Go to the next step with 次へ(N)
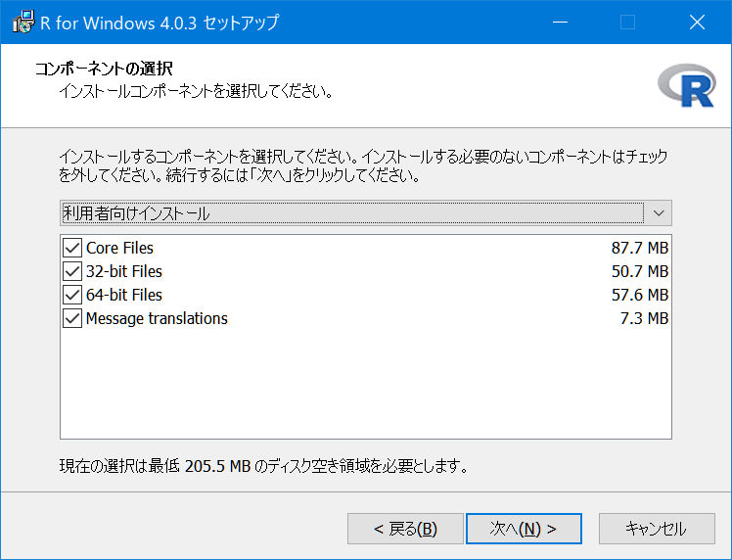Screen dimensions: 732x560 pos(524,529)
